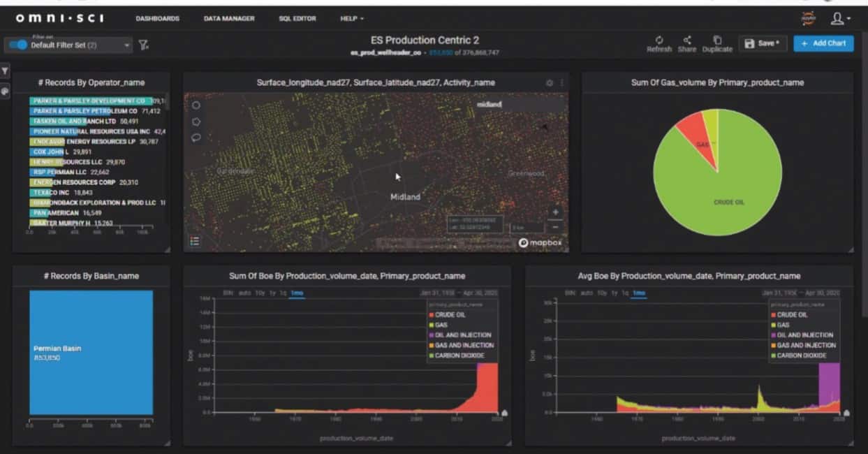Lock the Avg Boe chart time axis
This screenshot has width=868, height=454.
(x=846, y=413)
